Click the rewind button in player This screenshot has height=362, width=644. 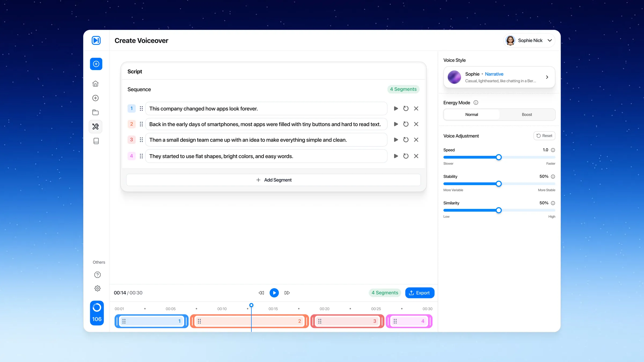coord(261,293)
